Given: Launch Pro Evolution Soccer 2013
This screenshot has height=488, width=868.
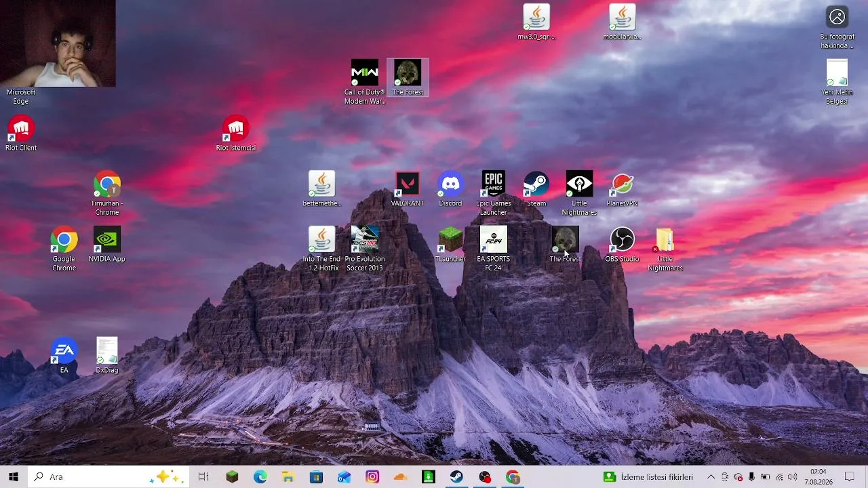Looking at the screenshot, I should 365,249.
